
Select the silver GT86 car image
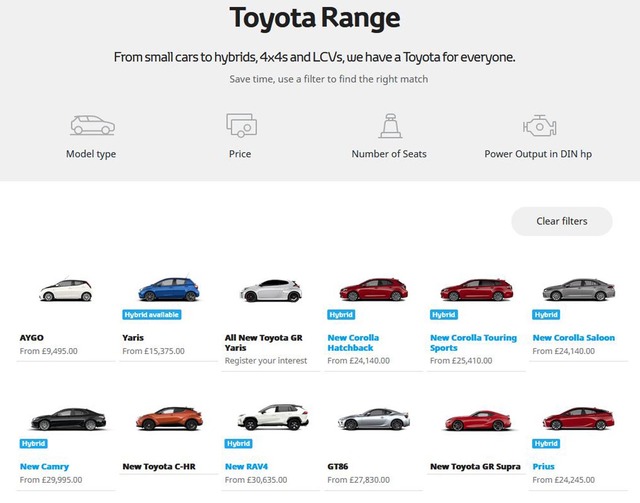click(x=374, y=419)
